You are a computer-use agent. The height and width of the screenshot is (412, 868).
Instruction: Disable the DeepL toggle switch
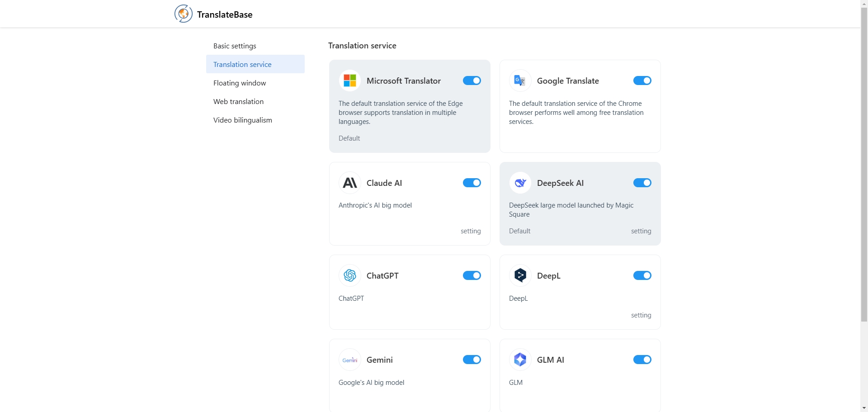(x=642, y=275)
